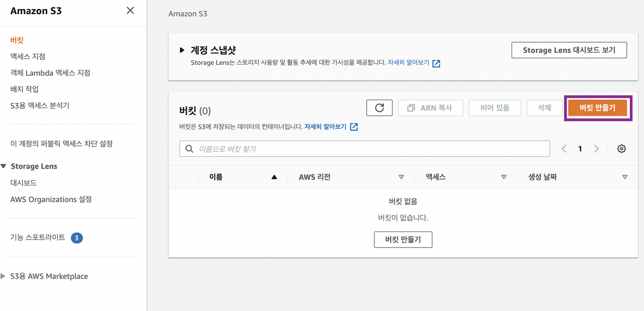This screenshot has width=644, height=311.
Task: Close the Amazon S3 sidebar panel
Action: pyautogui.click(x=130, y=11)
